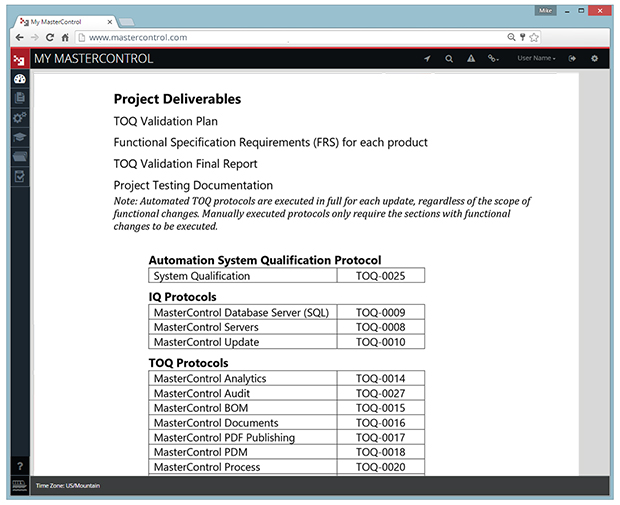This screenshot has width=620, height=505.
Task: Click the MasterControl Process row
Action: coord(243,467)
